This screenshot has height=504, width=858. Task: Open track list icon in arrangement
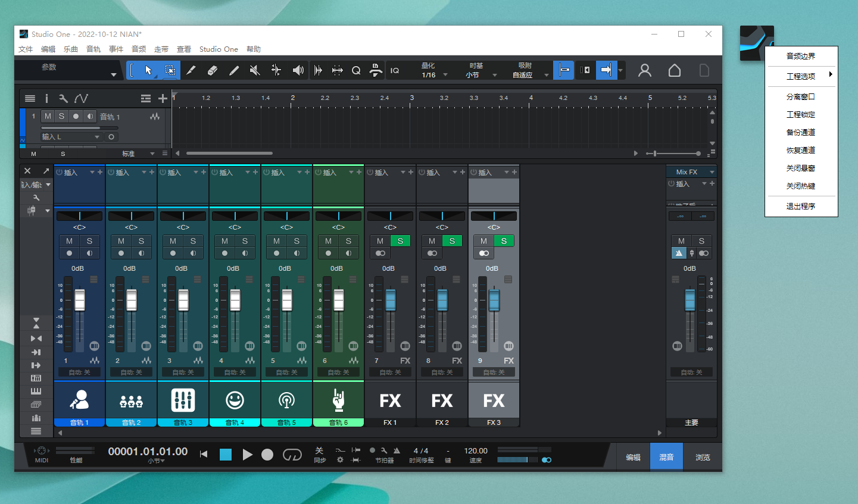30,98
